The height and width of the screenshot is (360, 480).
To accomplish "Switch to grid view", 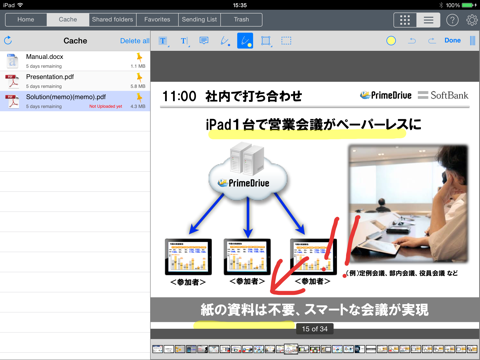I will point(405,20).
